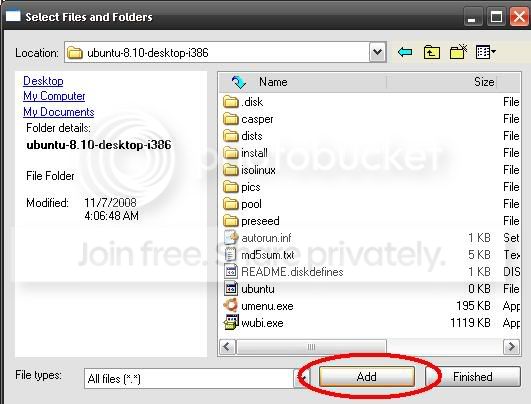Open the File types dropdown arrow

pos(302,378)
